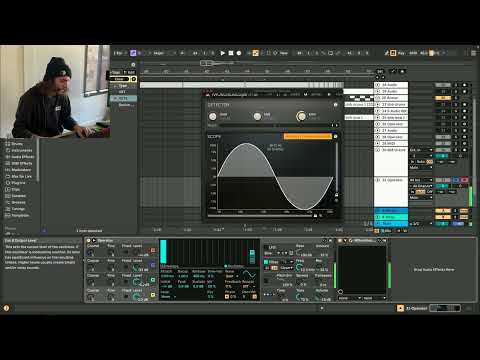This screenshot has height=360, width=480.
Task: Select the dnb loop 1 clip
Action: [359, 117]
